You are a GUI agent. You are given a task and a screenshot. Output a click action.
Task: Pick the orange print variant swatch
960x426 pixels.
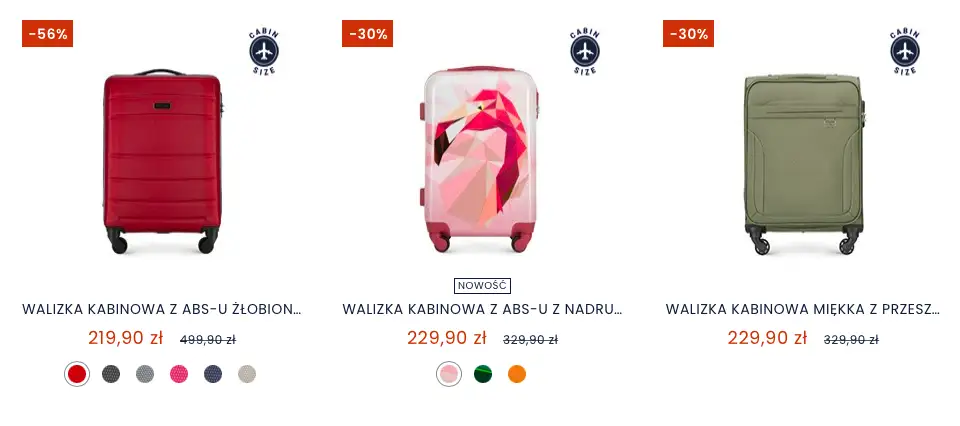click(x=517, y=374)
